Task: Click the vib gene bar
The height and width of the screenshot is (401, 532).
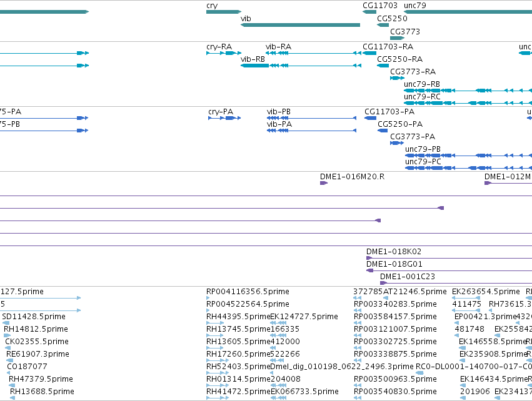Action: click(300, 25)
